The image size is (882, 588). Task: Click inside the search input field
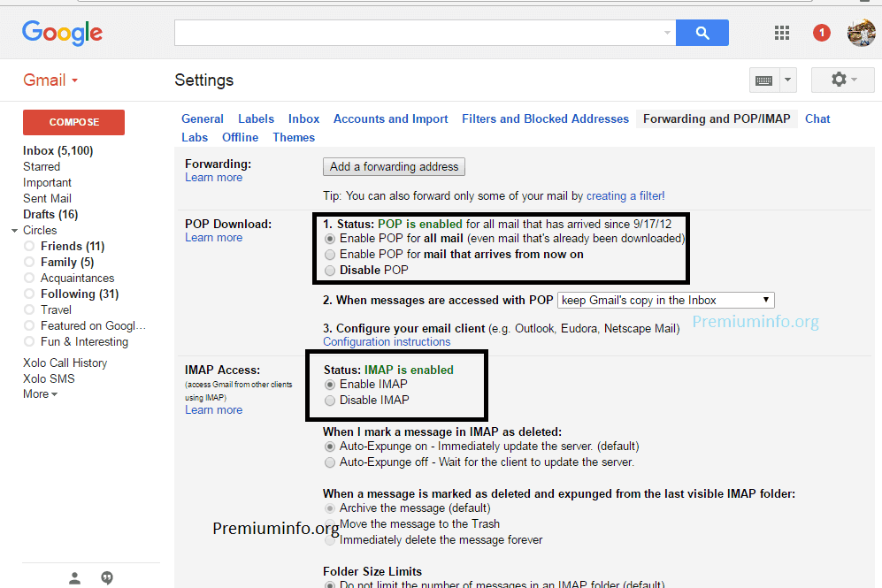[x=416, y=32]
